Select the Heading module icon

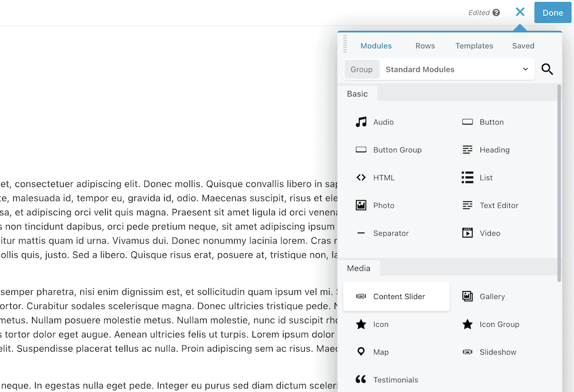pos(467,150)
